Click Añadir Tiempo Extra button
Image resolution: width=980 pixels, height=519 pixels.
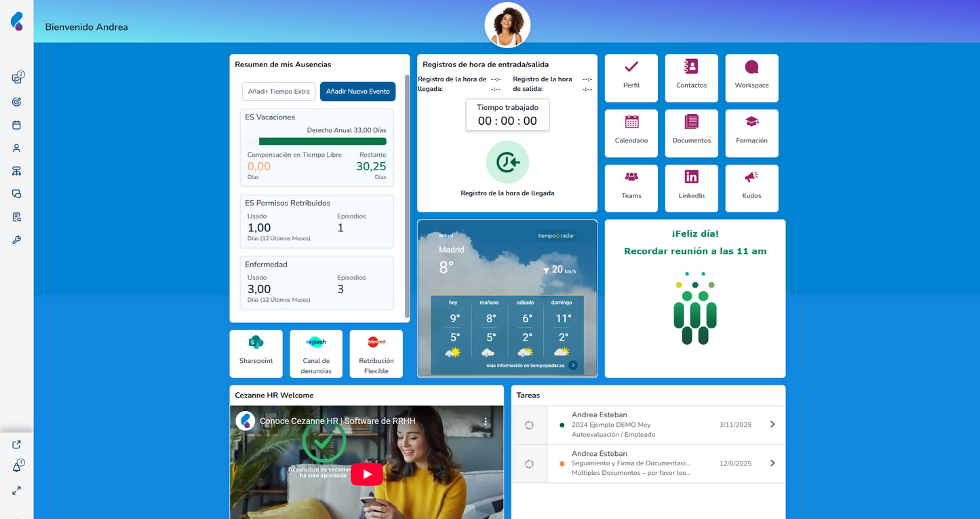point(279,92)
